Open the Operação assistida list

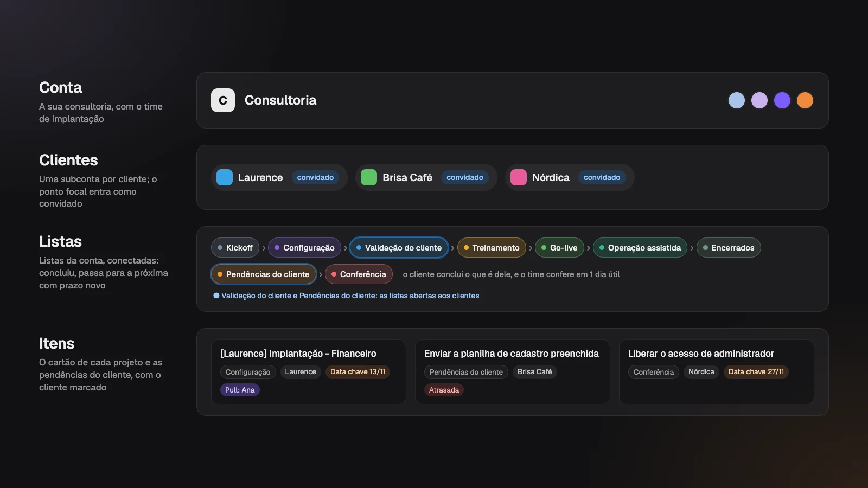[640, 248]
